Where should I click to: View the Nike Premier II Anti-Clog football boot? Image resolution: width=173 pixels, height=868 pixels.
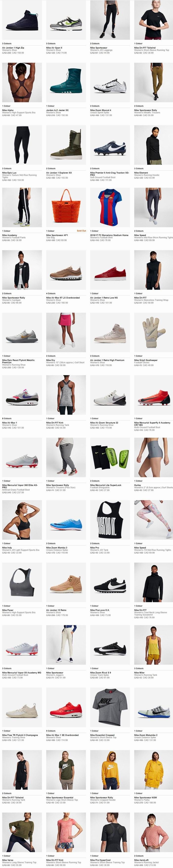(110, 145)
